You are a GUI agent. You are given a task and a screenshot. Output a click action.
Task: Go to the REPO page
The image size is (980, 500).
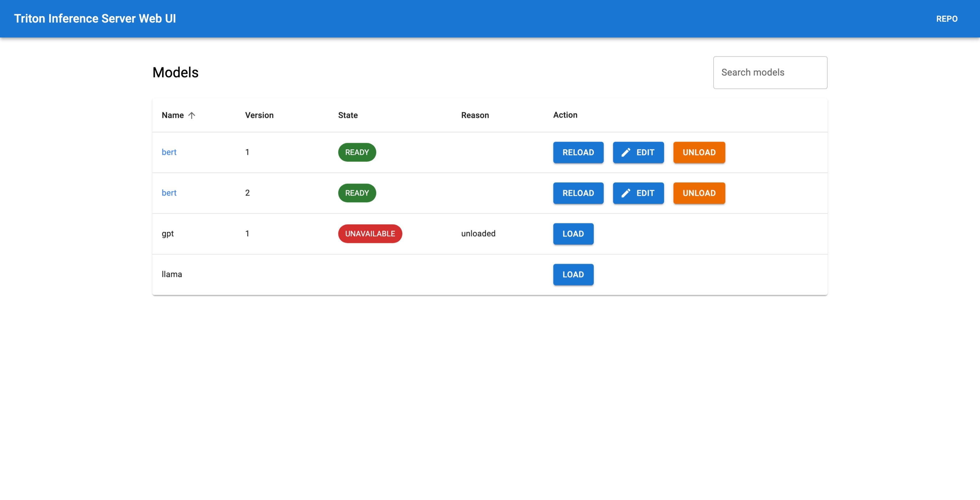pos(946,19)
